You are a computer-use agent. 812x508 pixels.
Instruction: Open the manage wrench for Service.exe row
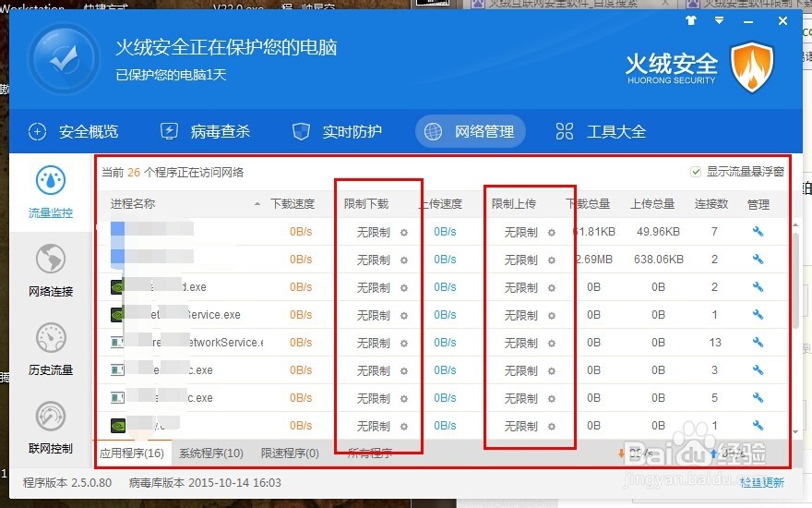758,315
